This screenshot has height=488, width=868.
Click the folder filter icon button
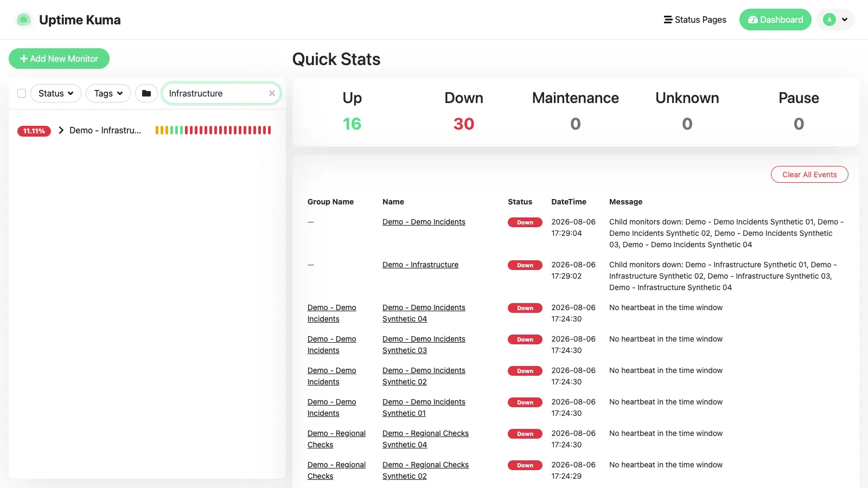point(146,93)
